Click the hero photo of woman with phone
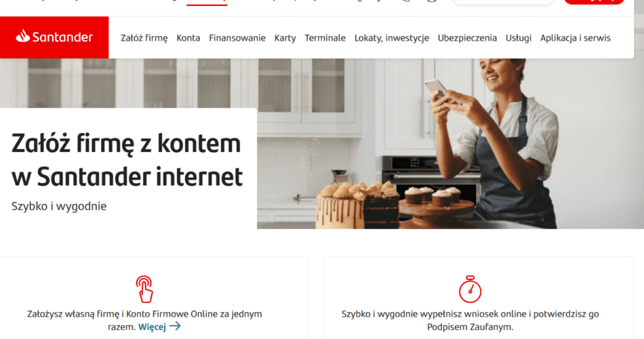 point(450,144)
